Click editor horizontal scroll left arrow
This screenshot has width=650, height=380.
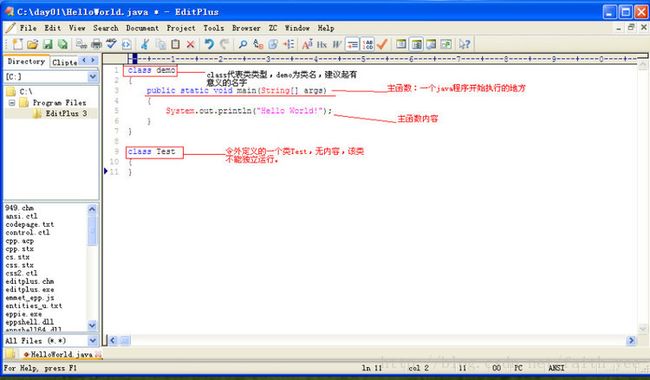tap(113, 341)
